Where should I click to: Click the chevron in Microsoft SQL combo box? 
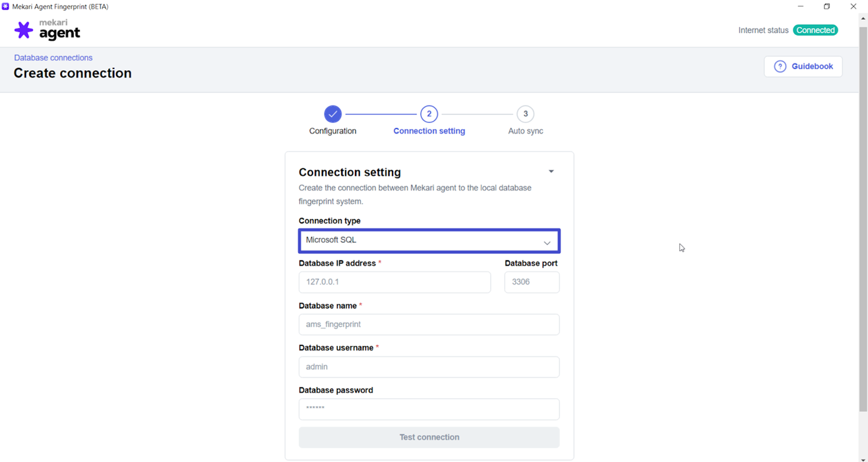547,243
